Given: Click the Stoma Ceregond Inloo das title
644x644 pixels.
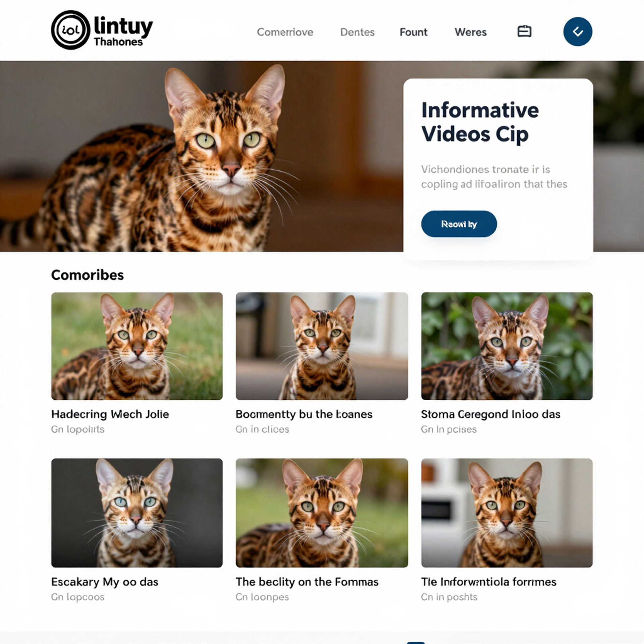Looking at the screenshot, I should [x=491, y=415].
